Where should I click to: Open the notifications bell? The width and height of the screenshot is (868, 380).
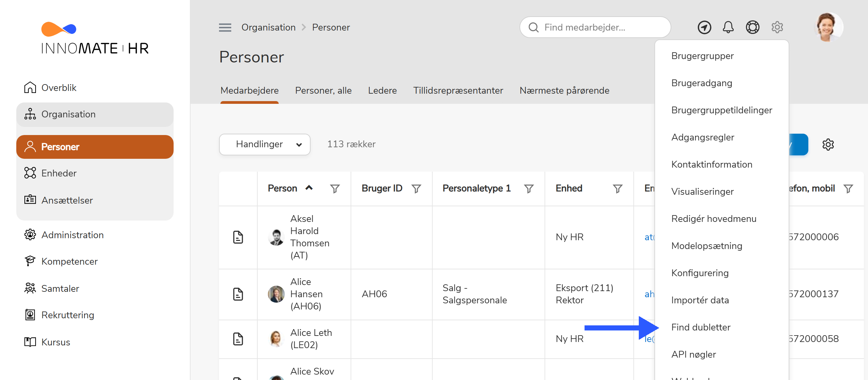pyautogui.click(x=728, y=27)
